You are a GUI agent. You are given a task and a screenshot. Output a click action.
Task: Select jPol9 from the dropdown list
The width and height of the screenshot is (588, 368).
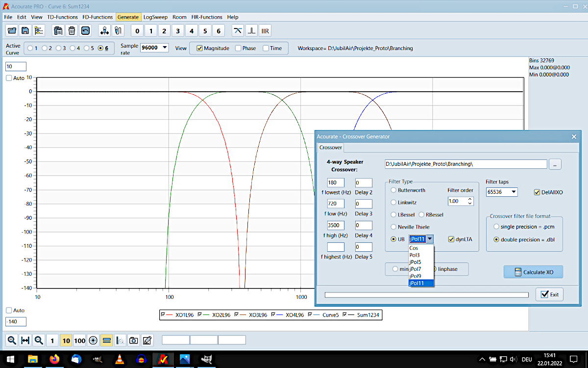click(x=421, y=276)
